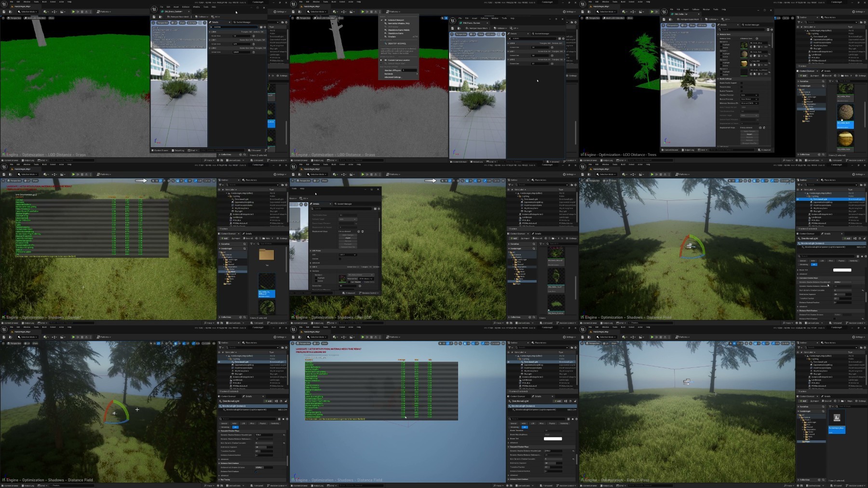The image size is (868, 488).
Task: Switch to Socket Manager tab in top-left mesh editor
Action: coord(242,22)
